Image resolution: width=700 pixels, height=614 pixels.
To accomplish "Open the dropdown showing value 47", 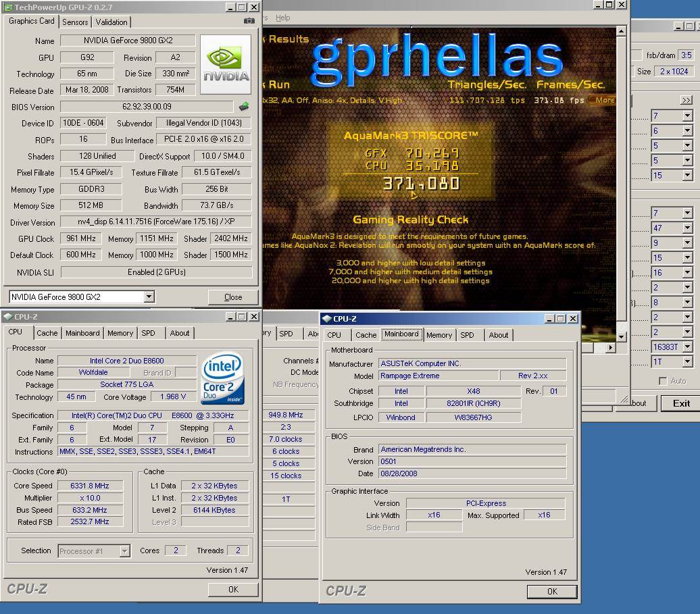I will (x=688, y=228).
